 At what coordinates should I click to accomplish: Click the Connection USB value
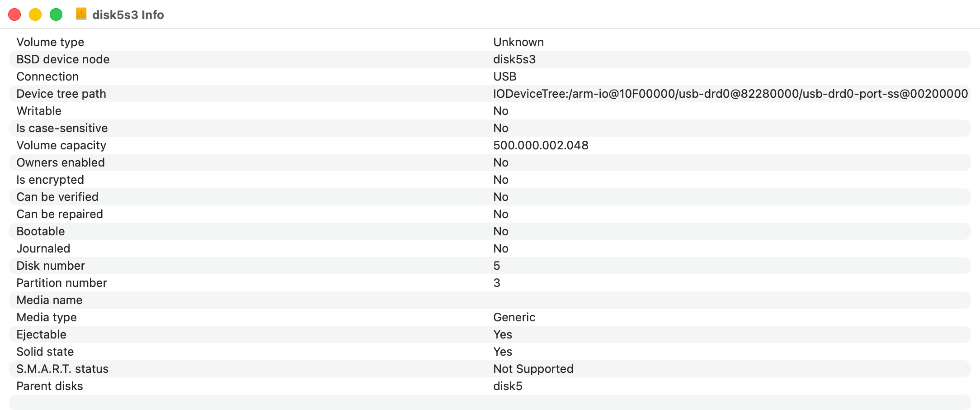click(505, 76)
